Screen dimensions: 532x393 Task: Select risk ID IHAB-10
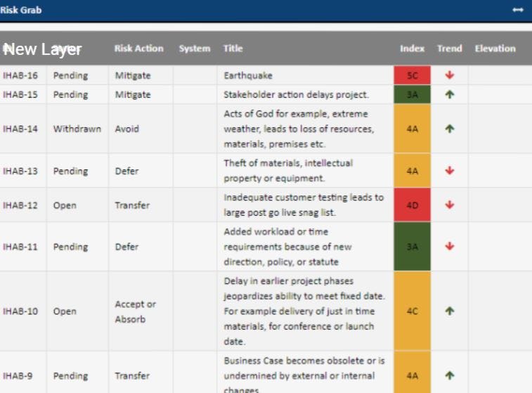click(x=20, y=311)
